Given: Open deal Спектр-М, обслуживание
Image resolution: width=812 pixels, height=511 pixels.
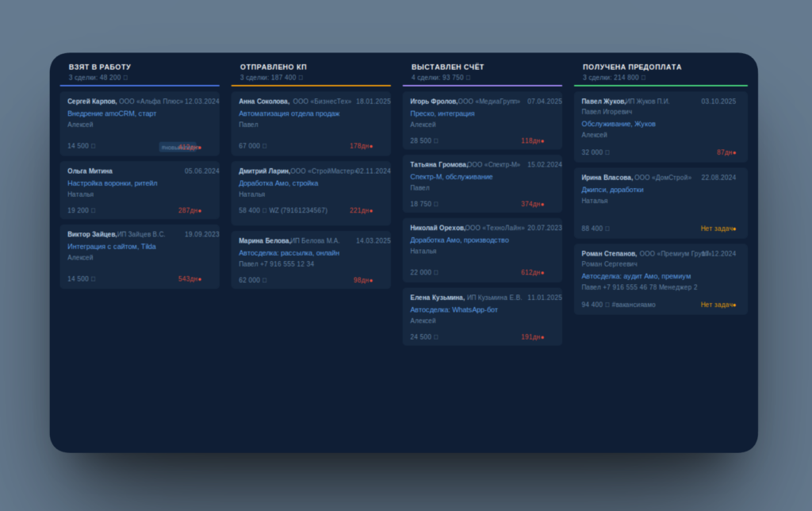Looking at the screenshot, I should (x=451, y=177).
